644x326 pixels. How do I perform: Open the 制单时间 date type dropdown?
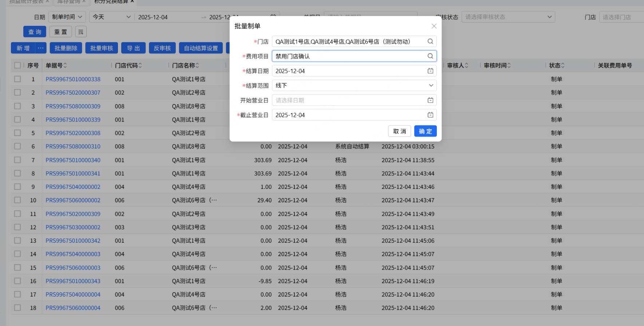point(67,17)
